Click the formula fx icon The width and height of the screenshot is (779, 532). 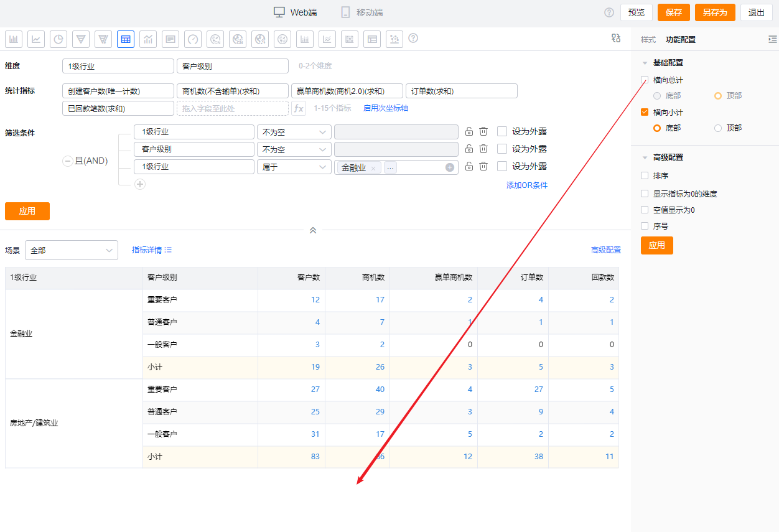(x=299, y=108)
